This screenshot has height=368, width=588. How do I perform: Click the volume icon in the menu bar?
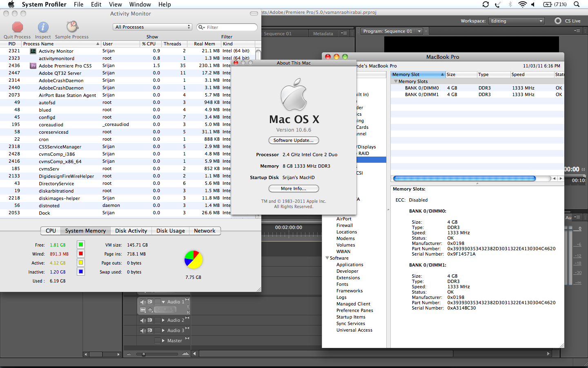[x=533, y=4]
